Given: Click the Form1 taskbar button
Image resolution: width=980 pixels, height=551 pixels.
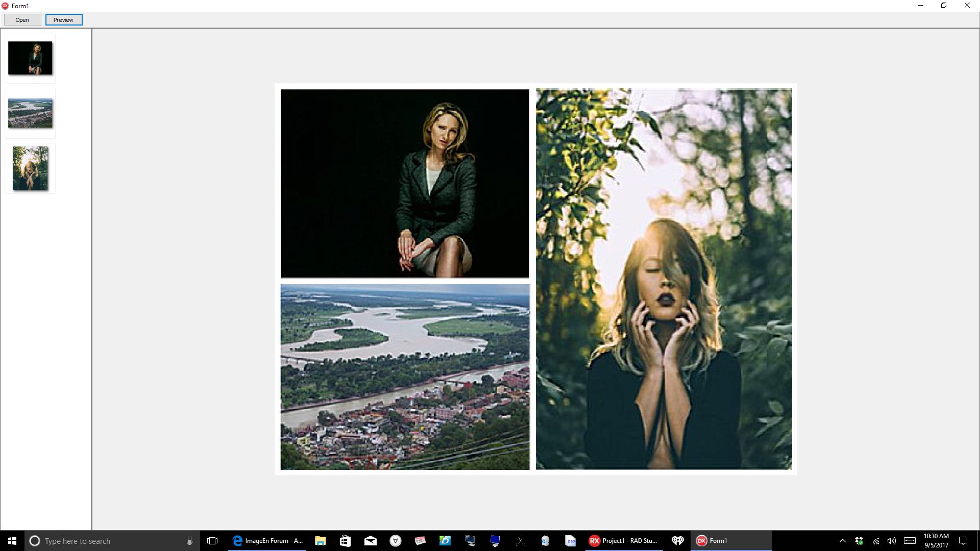Looking at the screenshot, I should [731, 541].
